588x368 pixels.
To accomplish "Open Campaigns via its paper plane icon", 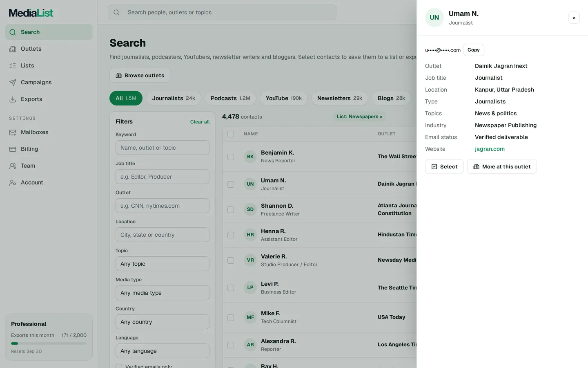I will click(x=13, y=83).
